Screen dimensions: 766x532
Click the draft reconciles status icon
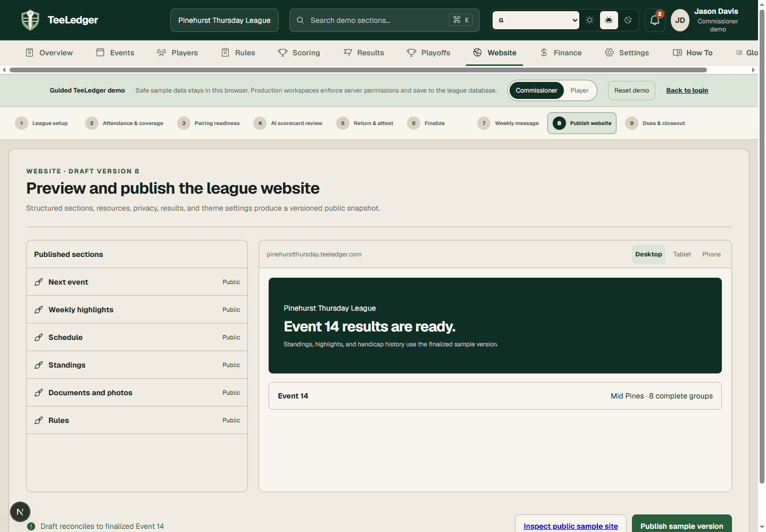point(31,526)
